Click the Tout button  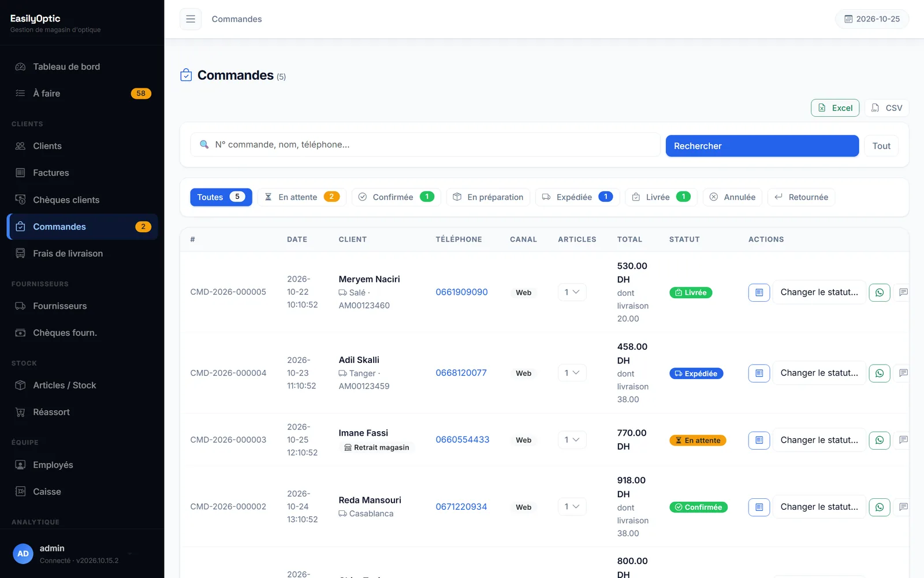point(881,146)
